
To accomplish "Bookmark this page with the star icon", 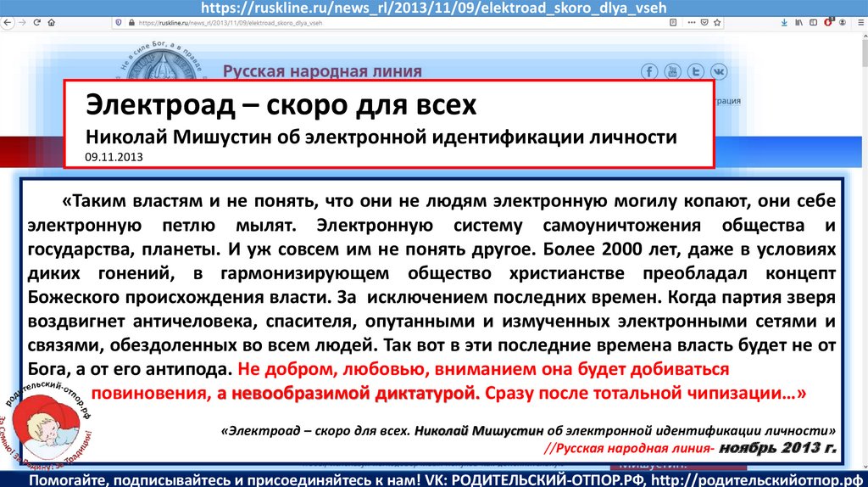I will pos(717,23).
